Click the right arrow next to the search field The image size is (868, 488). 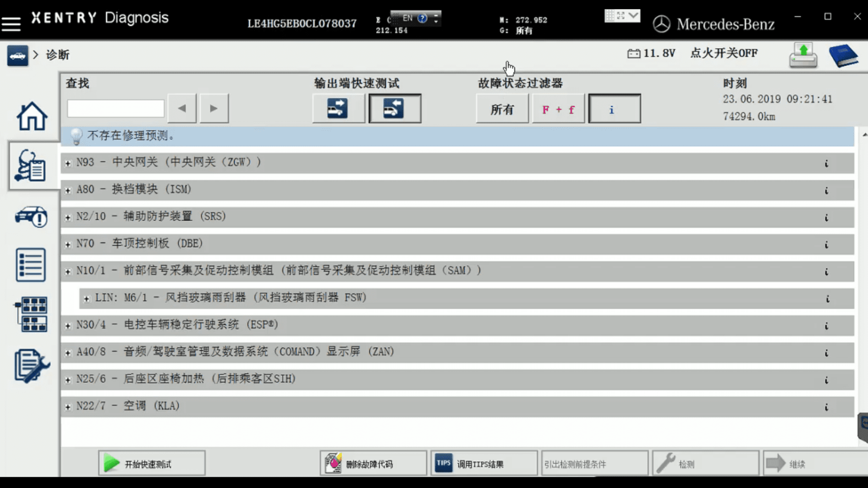[x=214, y=108]
